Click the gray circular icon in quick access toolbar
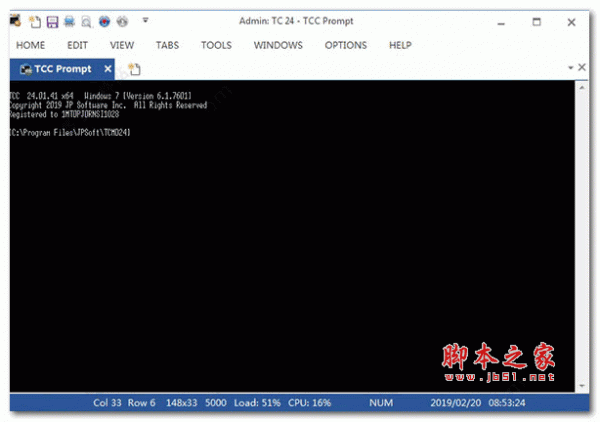Image resolution: width=600 pixels, height=422 pixels. (122, 21)
